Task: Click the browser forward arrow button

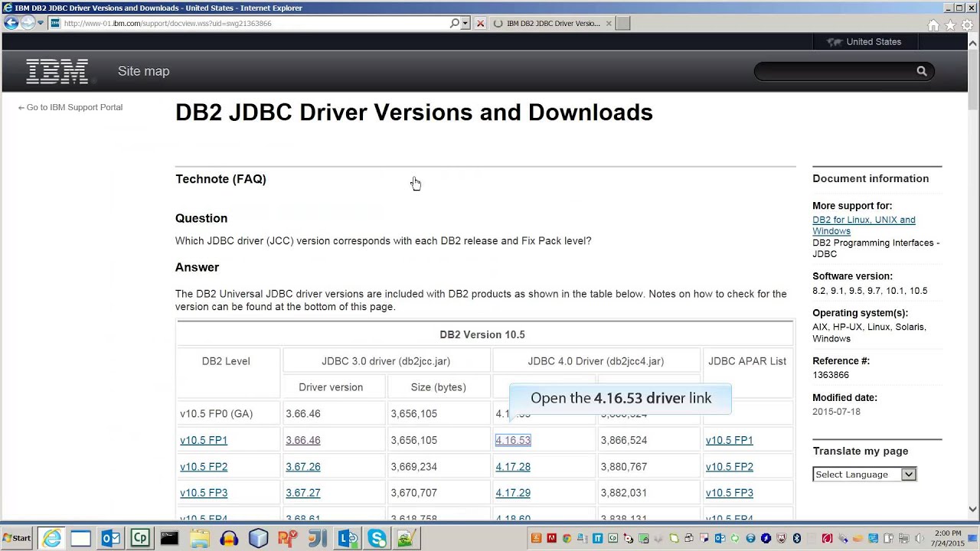Action: pos(28,23)
